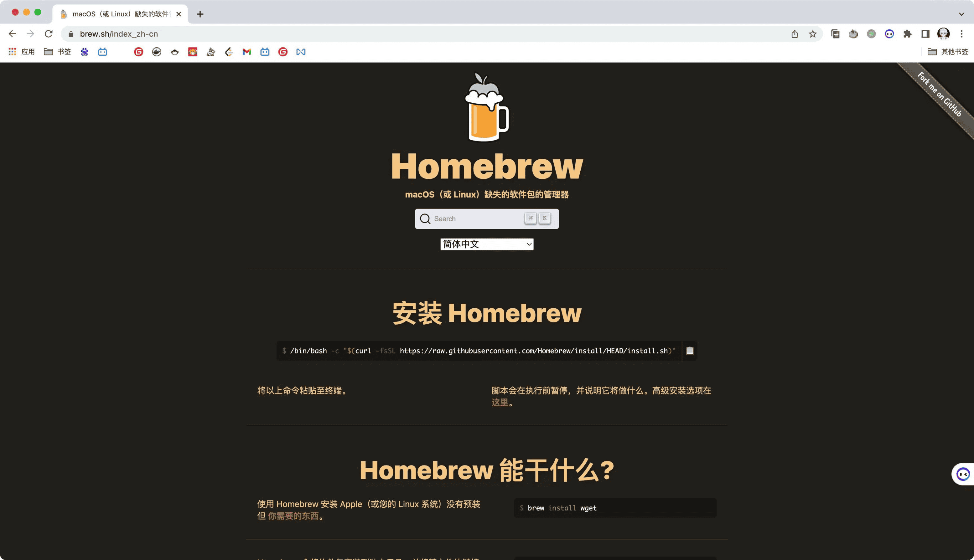
Task: Open the Gmail bookmark icon
Action: click(x=247, y=52)
